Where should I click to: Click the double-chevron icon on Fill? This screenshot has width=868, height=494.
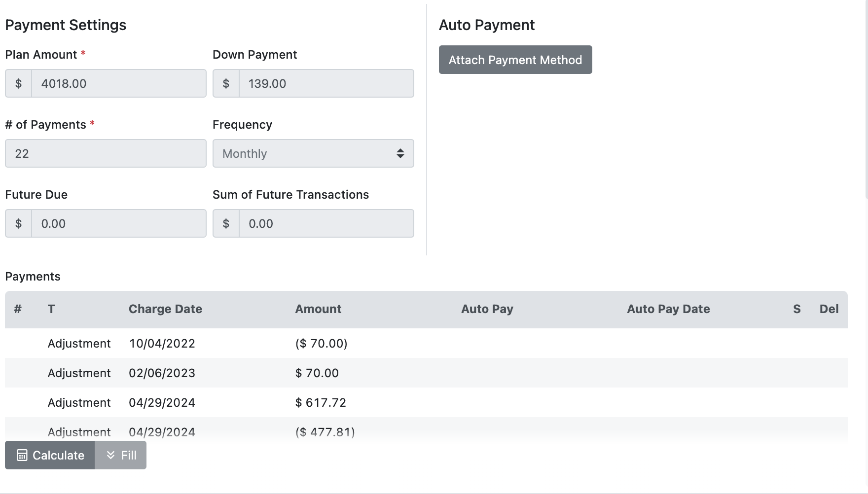110,455
